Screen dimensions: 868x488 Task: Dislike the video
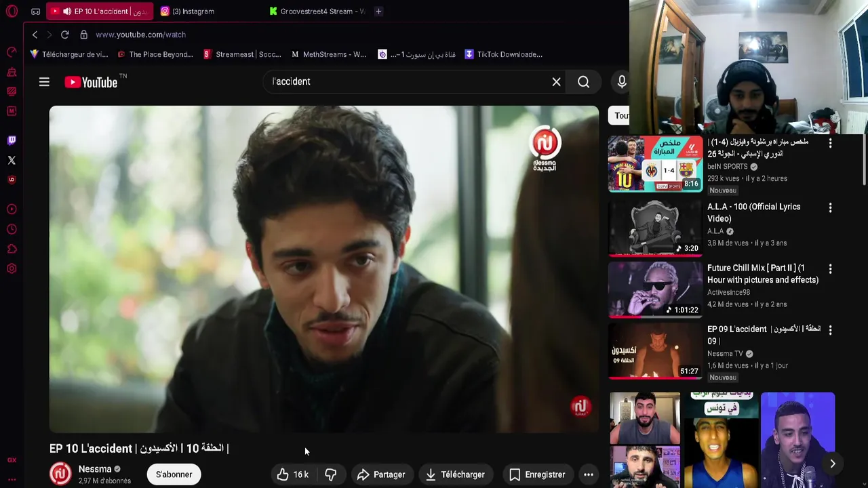click(x=331, y=474)
